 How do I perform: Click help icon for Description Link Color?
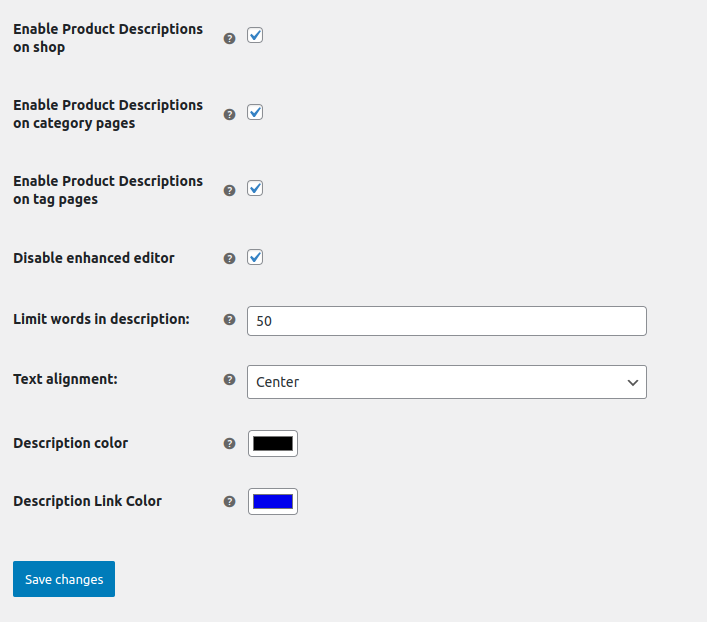229,501
